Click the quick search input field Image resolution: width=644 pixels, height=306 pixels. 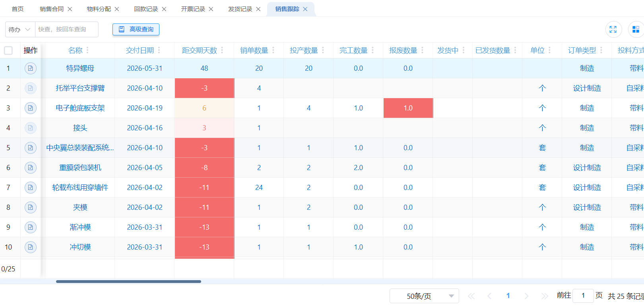tap(67, 29)
